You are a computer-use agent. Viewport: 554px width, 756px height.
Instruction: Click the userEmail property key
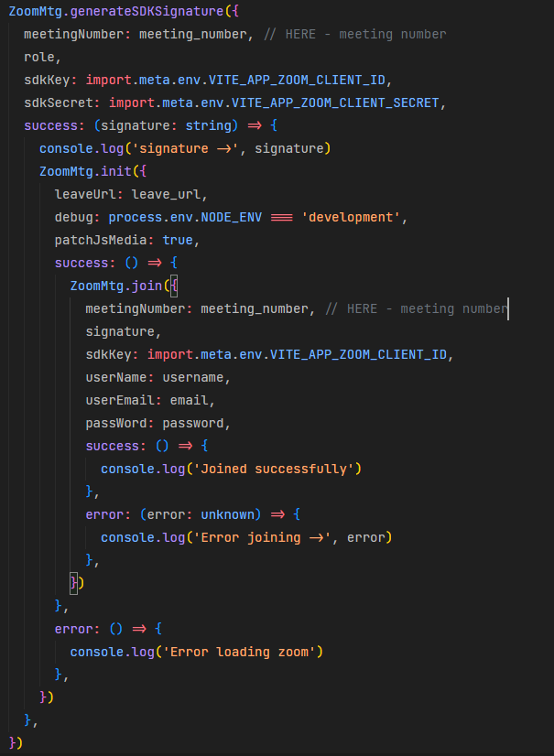point(120,400)
